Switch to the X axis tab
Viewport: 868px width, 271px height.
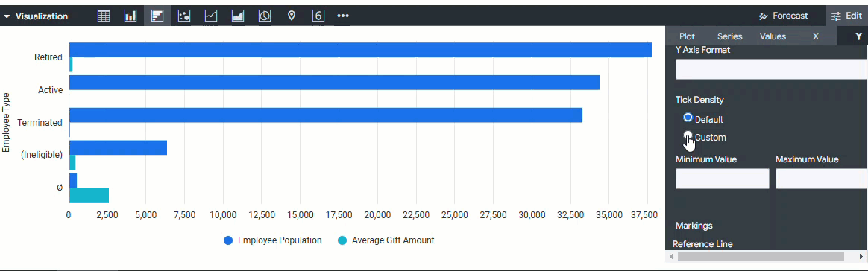point(815,36)
